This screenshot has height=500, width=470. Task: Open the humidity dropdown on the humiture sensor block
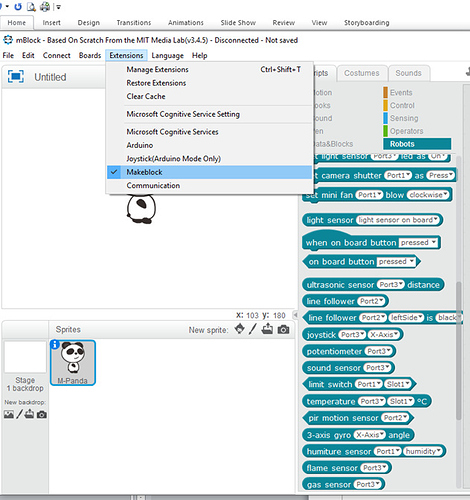pos(423,451)
